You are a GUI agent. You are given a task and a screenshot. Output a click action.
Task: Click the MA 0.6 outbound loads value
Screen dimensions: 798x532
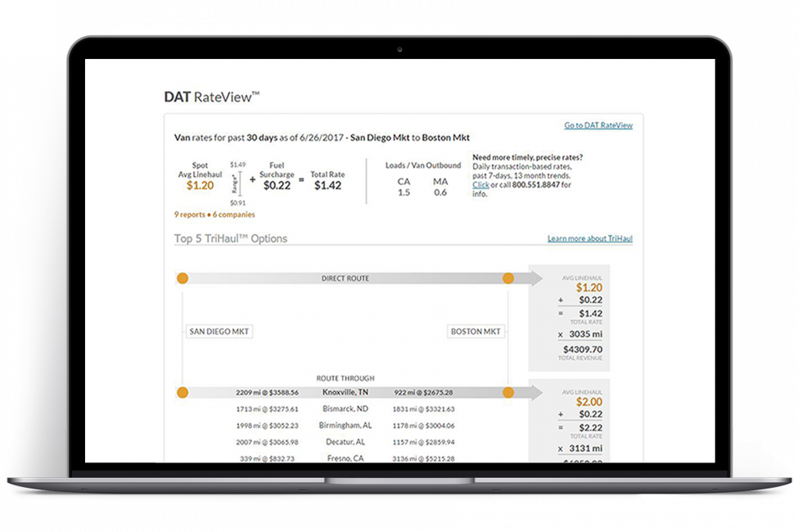440,192
